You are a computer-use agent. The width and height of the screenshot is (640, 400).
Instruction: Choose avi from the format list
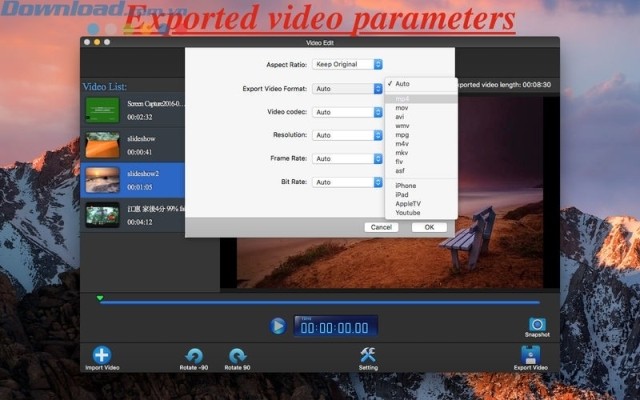click(x=421, y=117)
